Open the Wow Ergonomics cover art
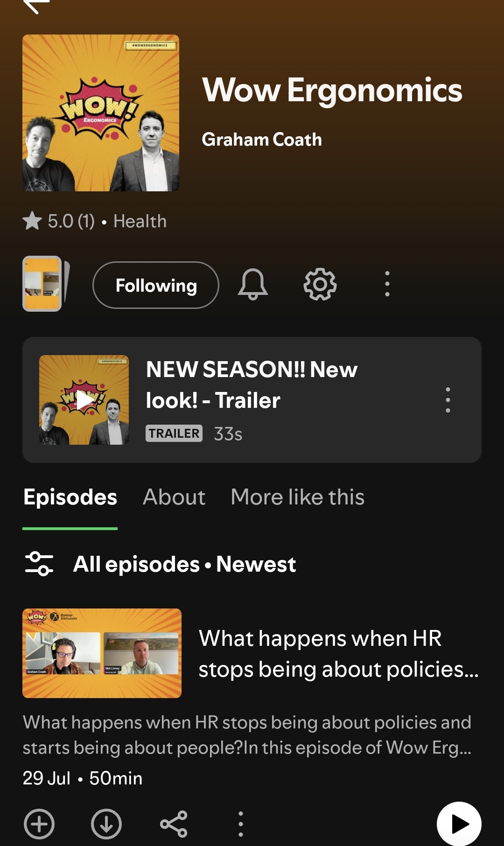 101,113
